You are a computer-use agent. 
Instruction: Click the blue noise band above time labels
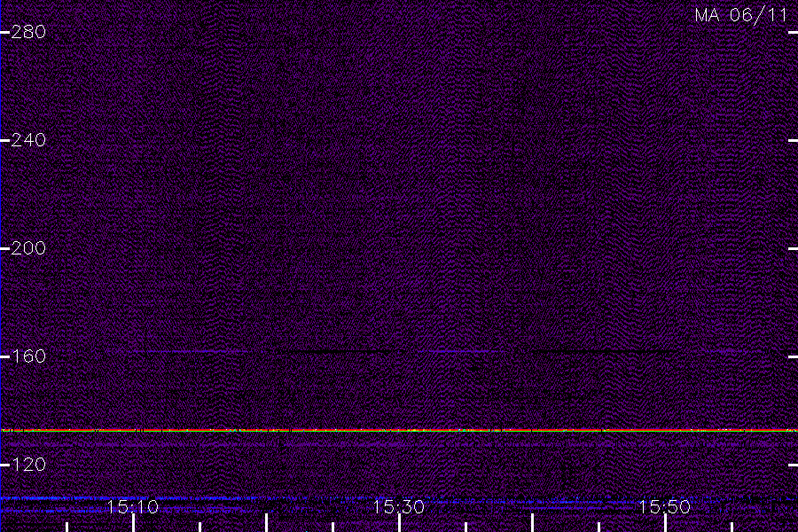(x=399, y=499)
